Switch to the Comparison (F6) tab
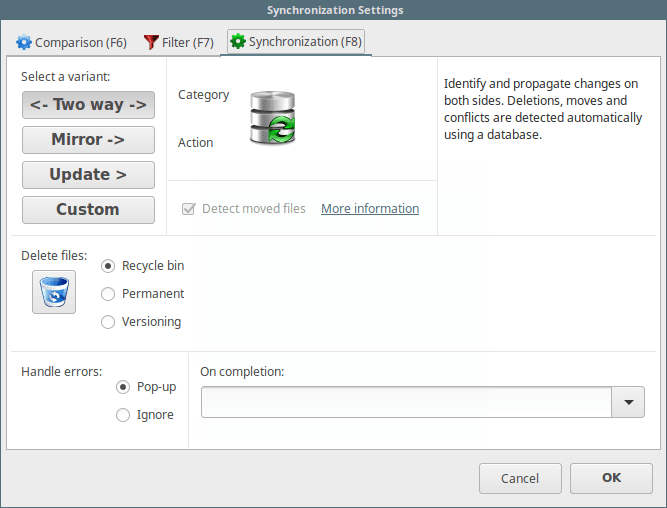 (x=73, y=43)
